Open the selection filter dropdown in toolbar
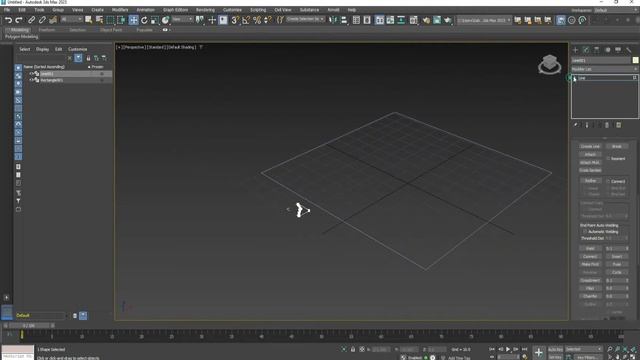 tap(71, 20)
